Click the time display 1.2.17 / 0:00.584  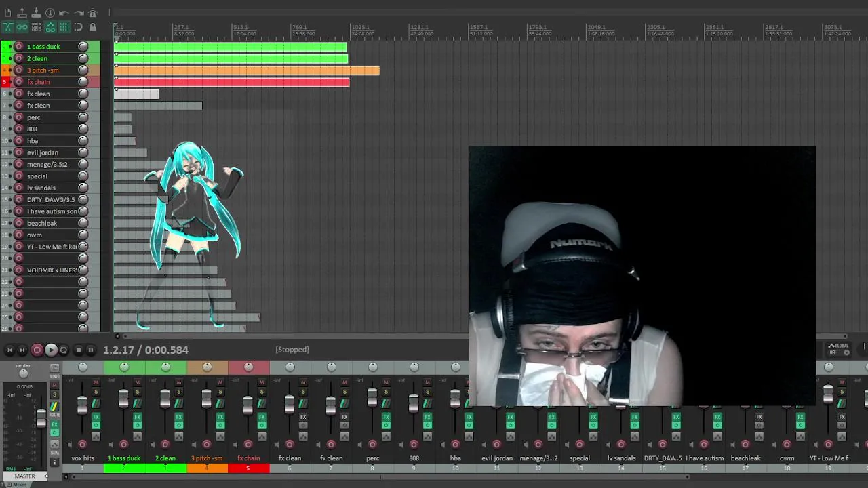pyautogui.click(x=146, y=350)
